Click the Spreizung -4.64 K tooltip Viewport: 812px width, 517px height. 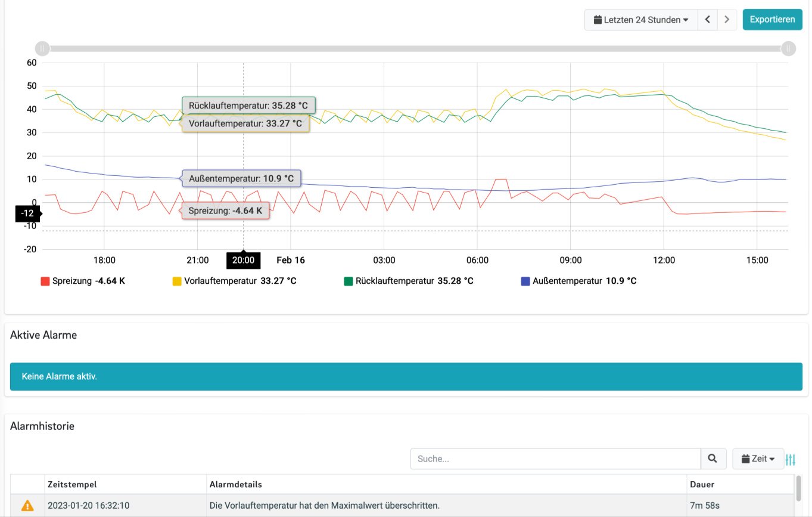pyautogui.click(x=225, y=210)
